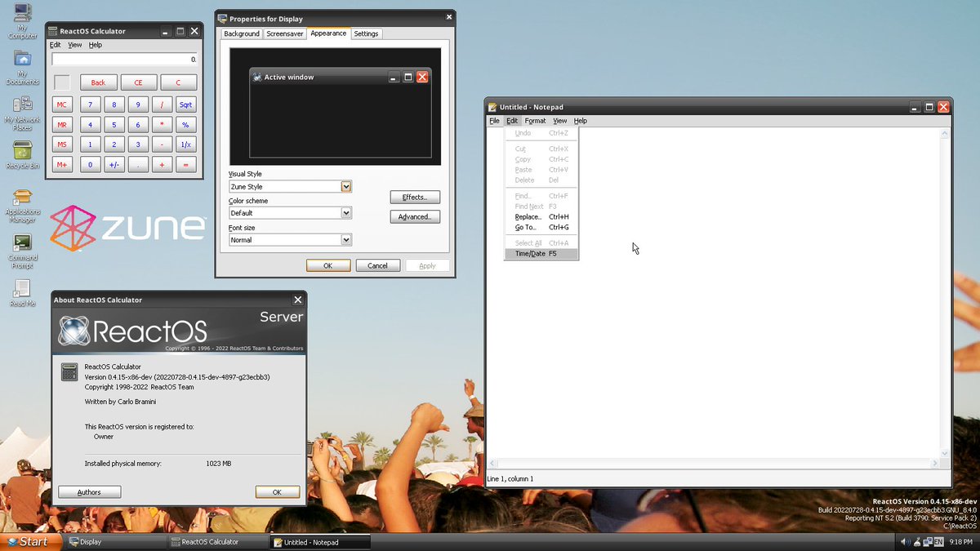Click the calculator icon in the About dialog
Viewport: 980px width, 551px height.
click(x=69, y=372)
